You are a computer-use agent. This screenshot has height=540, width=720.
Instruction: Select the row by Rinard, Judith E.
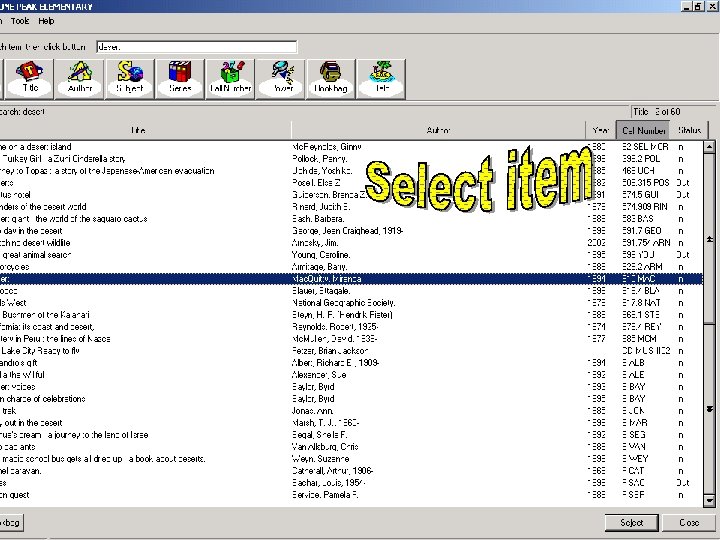point(351,207)
